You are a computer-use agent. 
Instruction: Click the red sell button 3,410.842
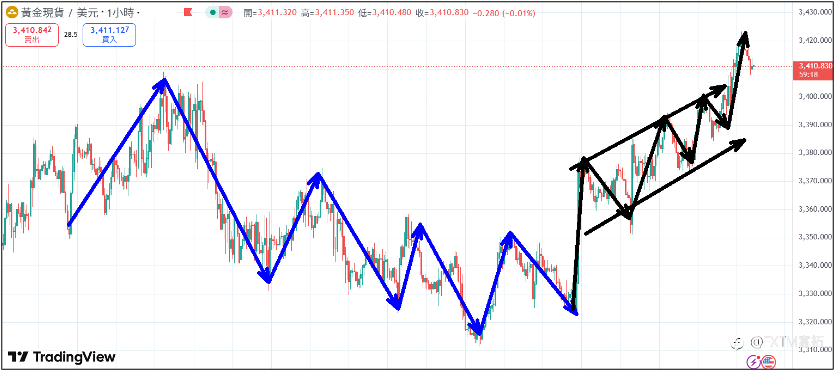[x=32, y=35]
